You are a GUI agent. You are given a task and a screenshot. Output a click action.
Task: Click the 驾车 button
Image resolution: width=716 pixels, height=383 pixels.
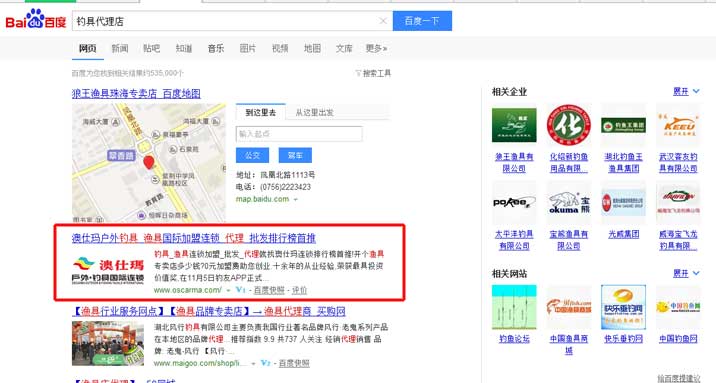(x=295, y=155)
